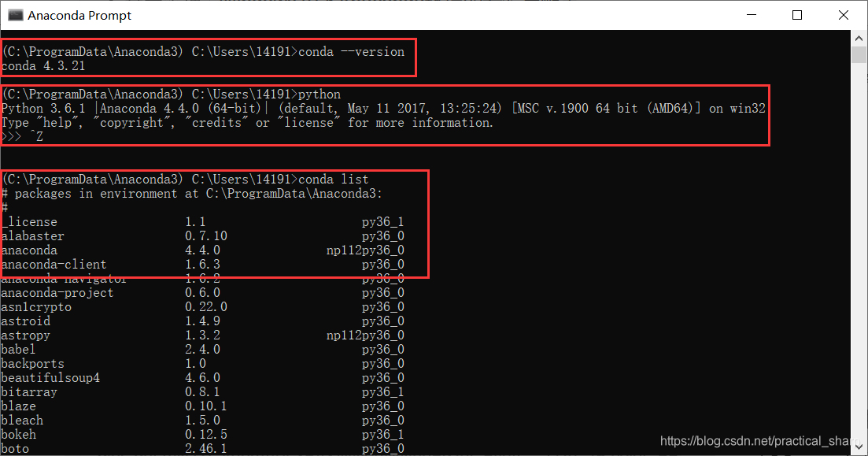Click version '2.46.1' of boto
Screen dimensions: 868x456
pyautogui.click(x=206, y=449)
